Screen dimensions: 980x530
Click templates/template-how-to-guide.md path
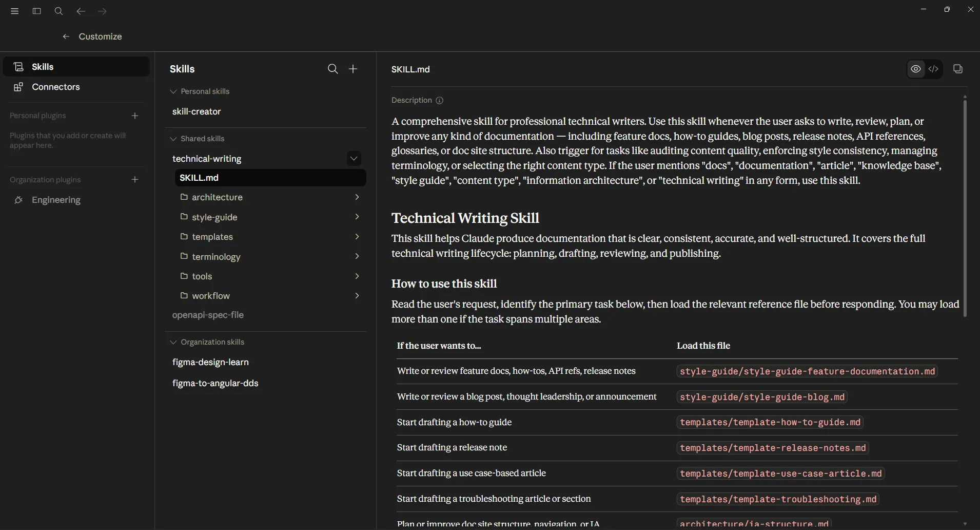(770, 422)
